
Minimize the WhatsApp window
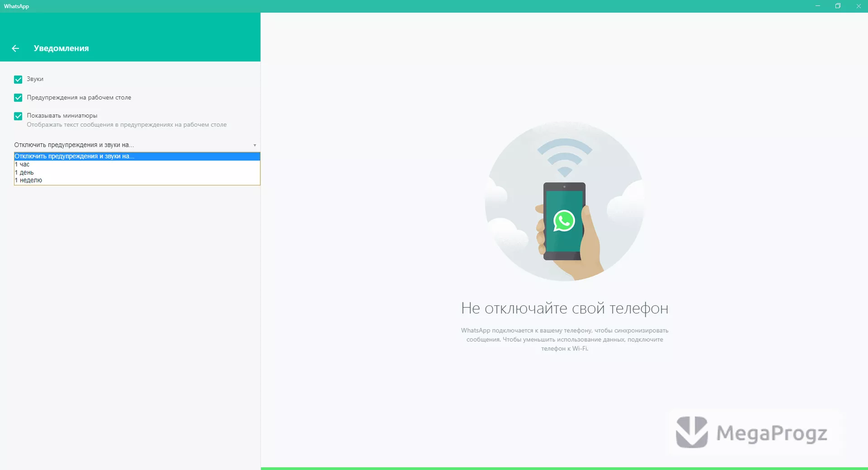[817, 6]
